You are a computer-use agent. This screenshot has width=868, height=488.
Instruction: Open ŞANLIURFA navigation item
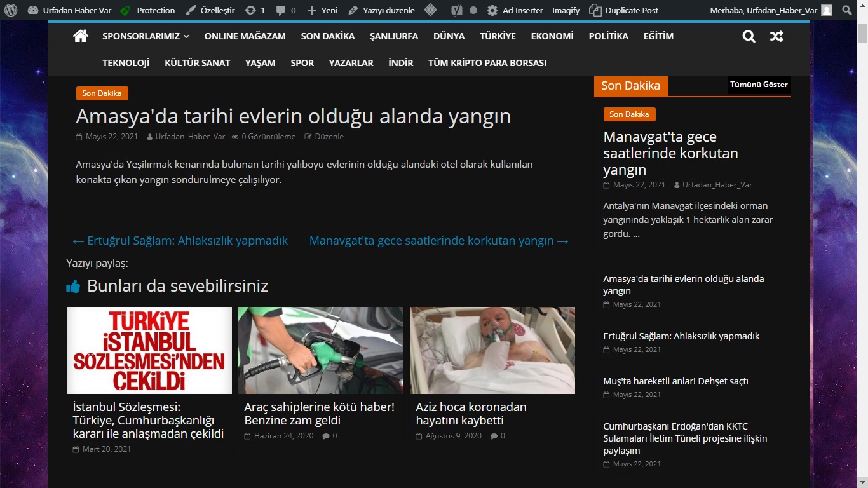[x=394, y=36]
